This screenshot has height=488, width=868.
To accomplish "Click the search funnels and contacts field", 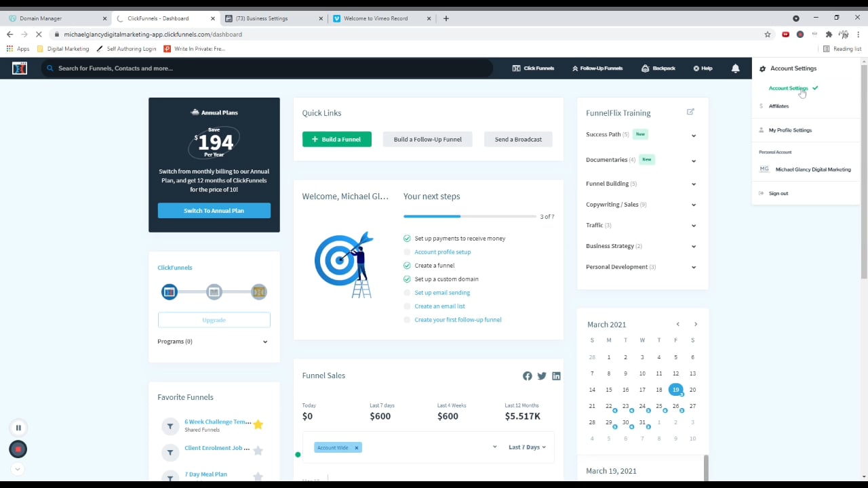I will [x=267, y=68].
